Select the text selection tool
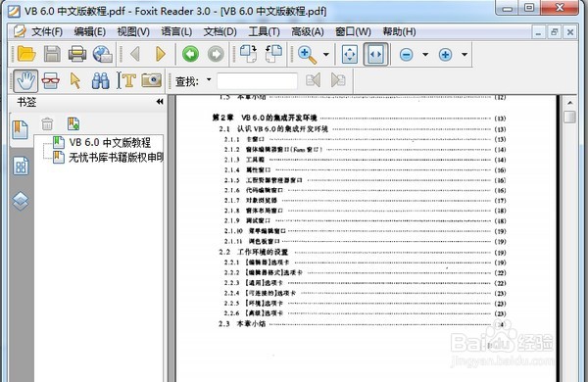588x382 pixels. (x=126, y=80)
